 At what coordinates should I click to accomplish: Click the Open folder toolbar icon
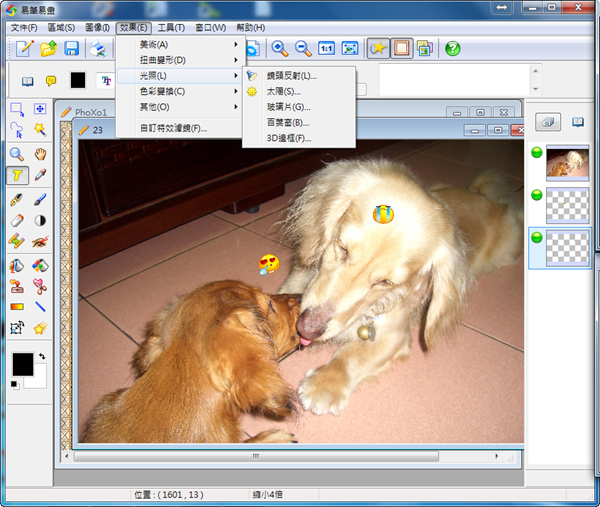coord(49,49)
